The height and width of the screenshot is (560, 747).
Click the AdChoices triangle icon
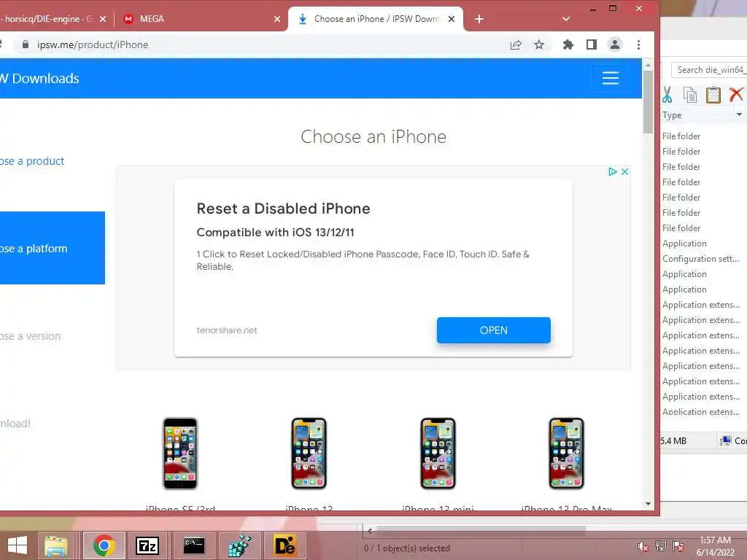613,171
